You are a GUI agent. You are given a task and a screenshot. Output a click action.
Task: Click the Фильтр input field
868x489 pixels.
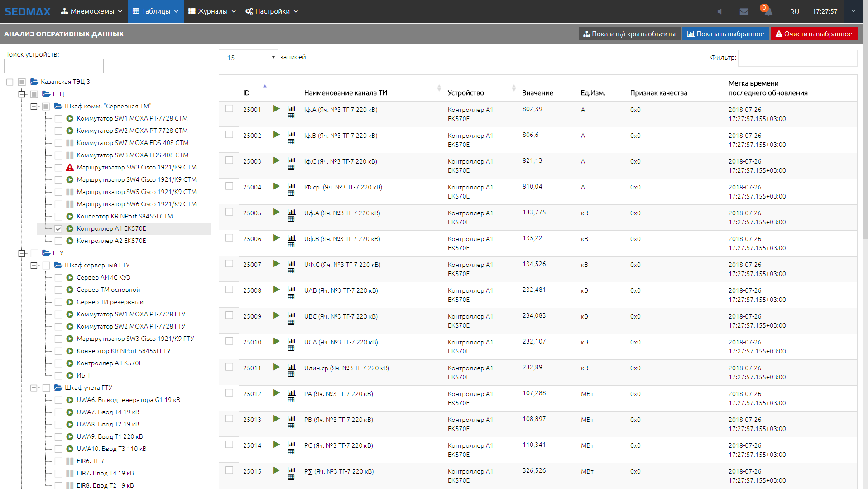coord(797,58)
